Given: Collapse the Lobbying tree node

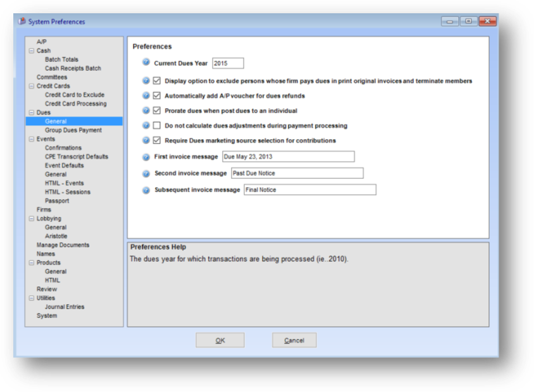Looking at the screenshot, I should point(32,219).
